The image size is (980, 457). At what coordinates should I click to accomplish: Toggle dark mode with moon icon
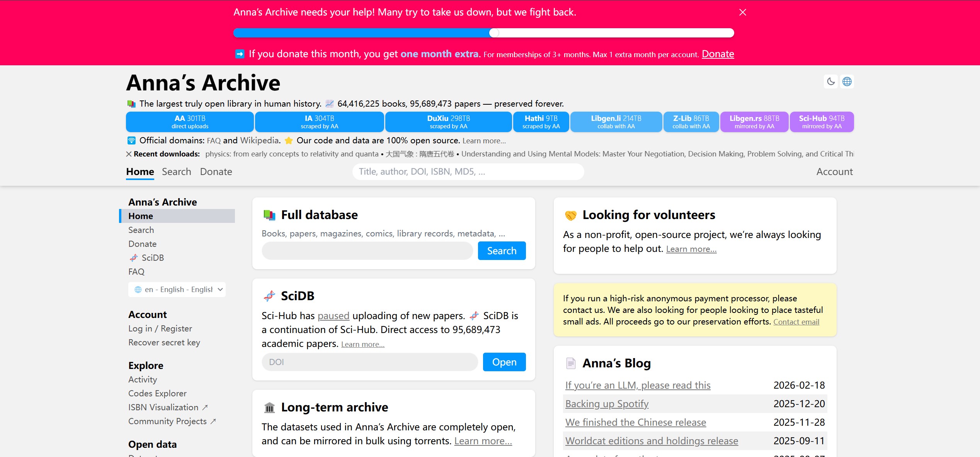click(x=831, y=82)
